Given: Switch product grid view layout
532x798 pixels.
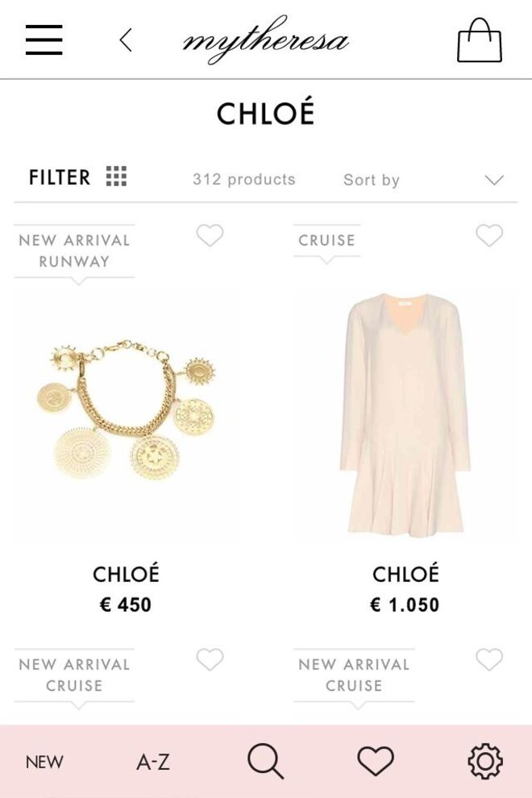Looking at the screenshot, I should (116, 177).
